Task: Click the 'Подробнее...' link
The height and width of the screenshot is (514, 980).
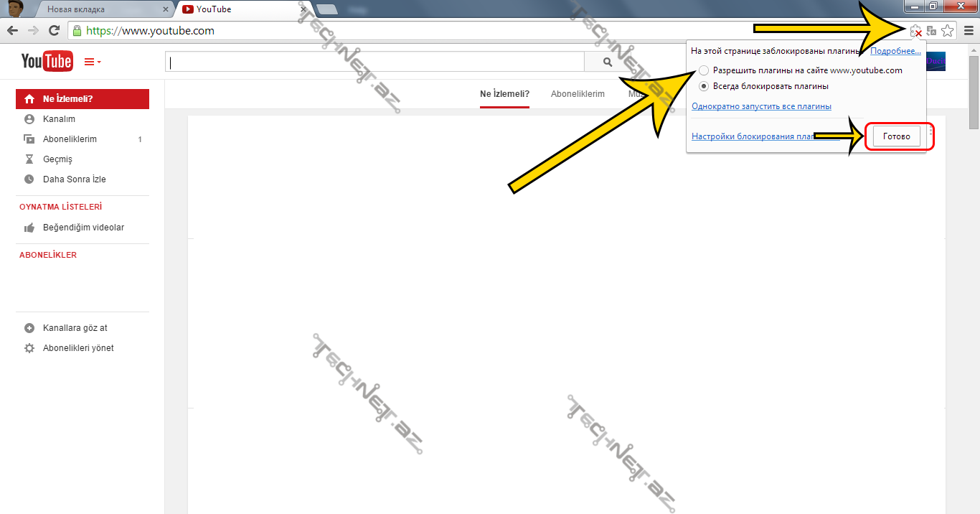Action: (895, 51)
